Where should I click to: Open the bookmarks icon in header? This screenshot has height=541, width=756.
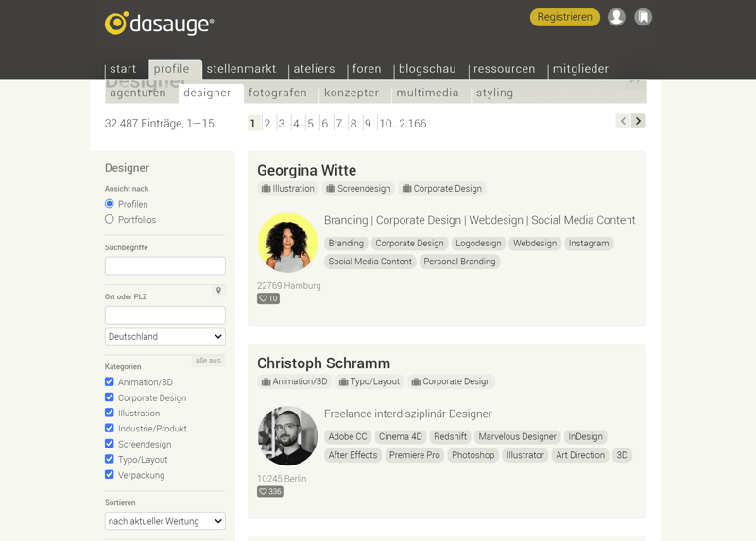coord(644,17)
